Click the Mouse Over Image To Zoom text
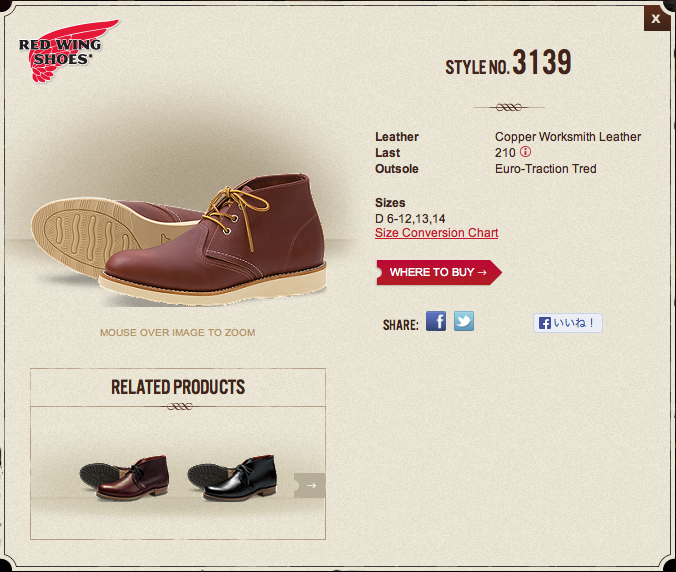Image resolution: width=676 pixels, height=572 pixels. click(x=177, y=333)
